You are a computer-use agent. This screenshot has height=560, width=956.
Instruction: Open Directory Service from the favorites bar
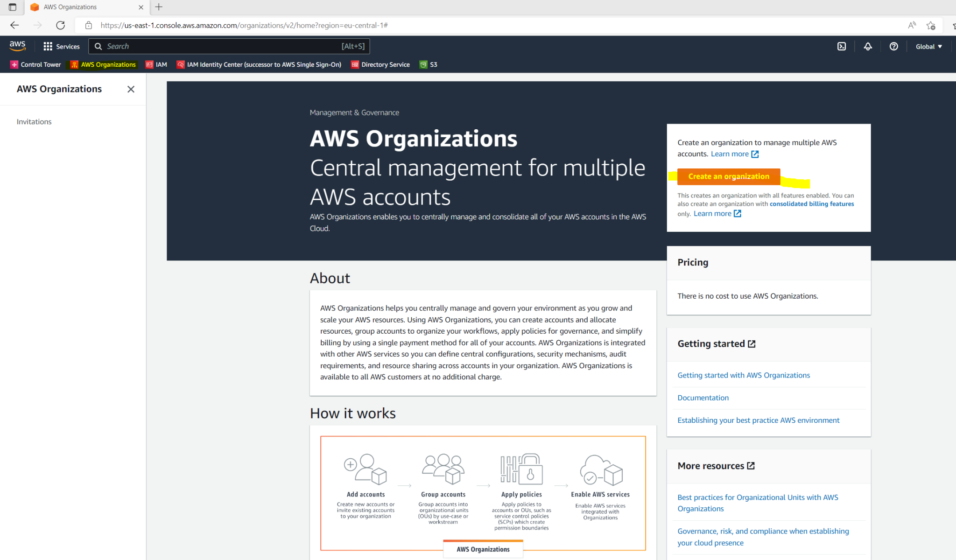380,64
